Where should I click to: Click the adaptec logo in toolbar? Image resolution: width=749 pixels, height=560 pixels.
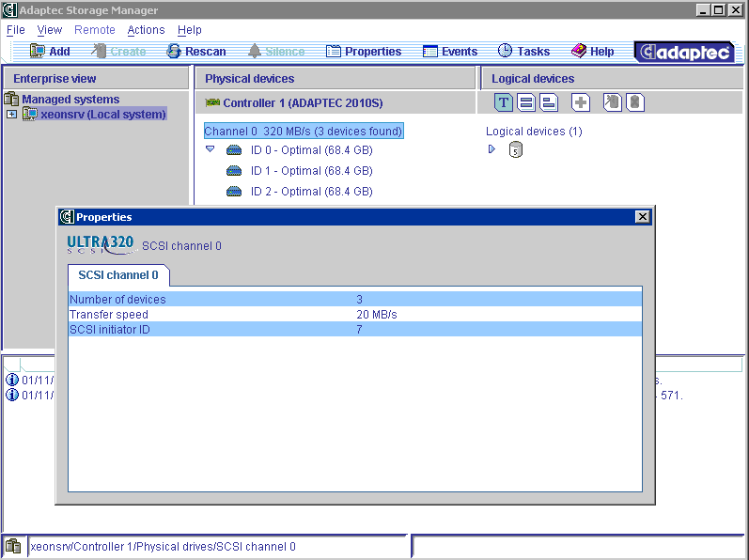[x=684, y=52]
